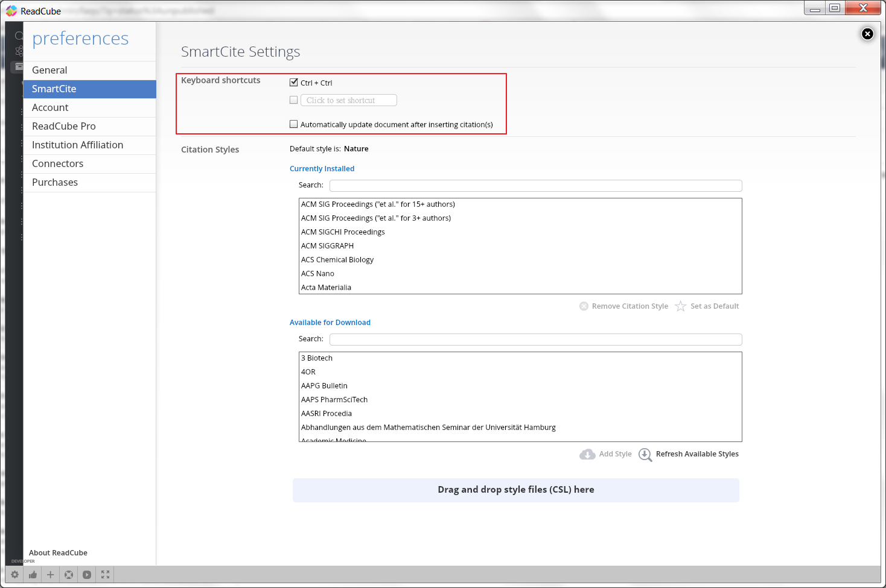The width and height of the screenshot is (886, 588).
Task: Click the default style name Nature
Action: point(356,149)
